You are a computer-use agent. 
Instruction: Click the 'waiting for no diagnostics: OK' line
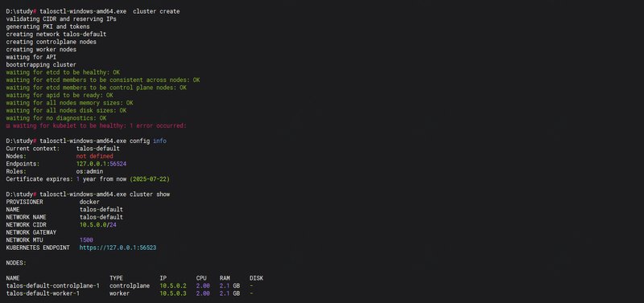pos(56,118)
